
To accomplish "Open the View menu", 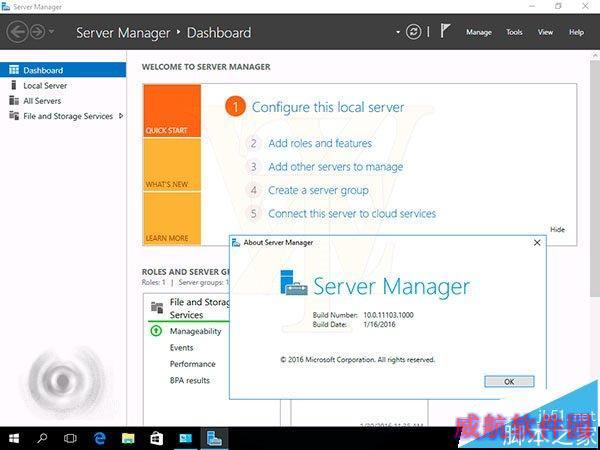I will [x=545, y=32].
